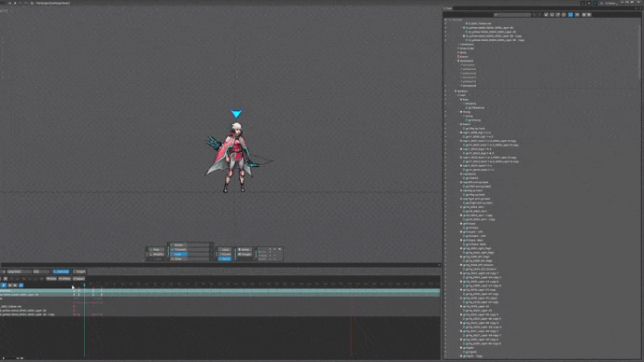Select the Skins node in the tree

coord(462,52)
